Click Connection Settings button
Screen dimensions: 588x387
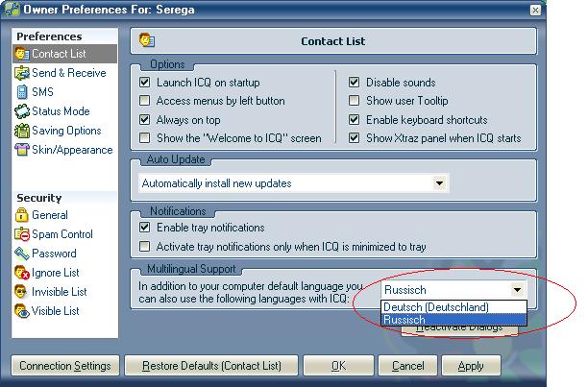pos(65,366)
